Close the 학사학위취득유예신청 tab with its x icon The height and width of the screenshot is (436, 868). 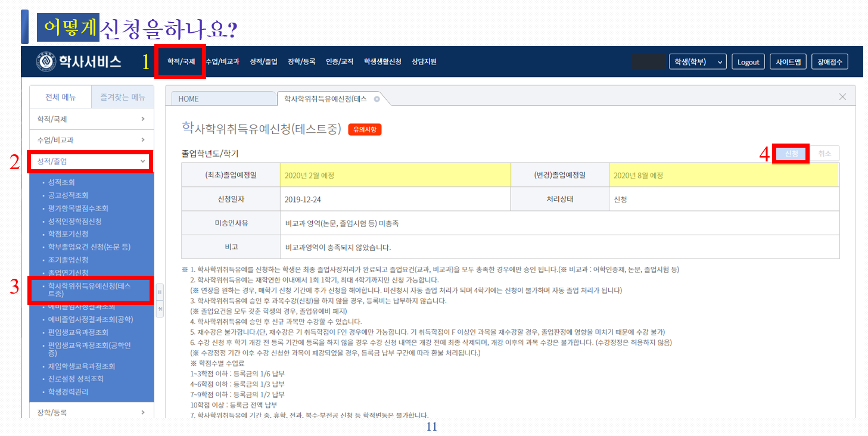[x=377, y=99]
